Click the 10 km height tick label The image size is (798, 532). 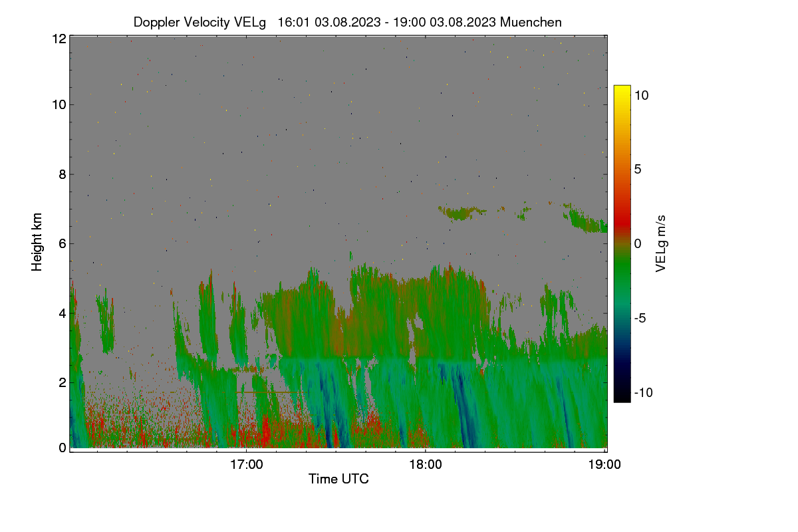pos(59,104)
